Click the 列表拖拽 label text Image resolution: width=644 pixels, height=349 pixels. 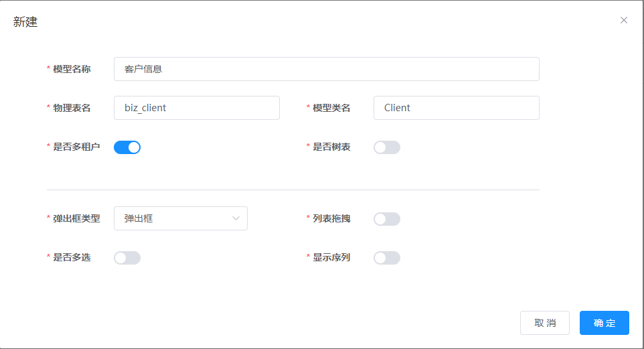tap(331, 218)
